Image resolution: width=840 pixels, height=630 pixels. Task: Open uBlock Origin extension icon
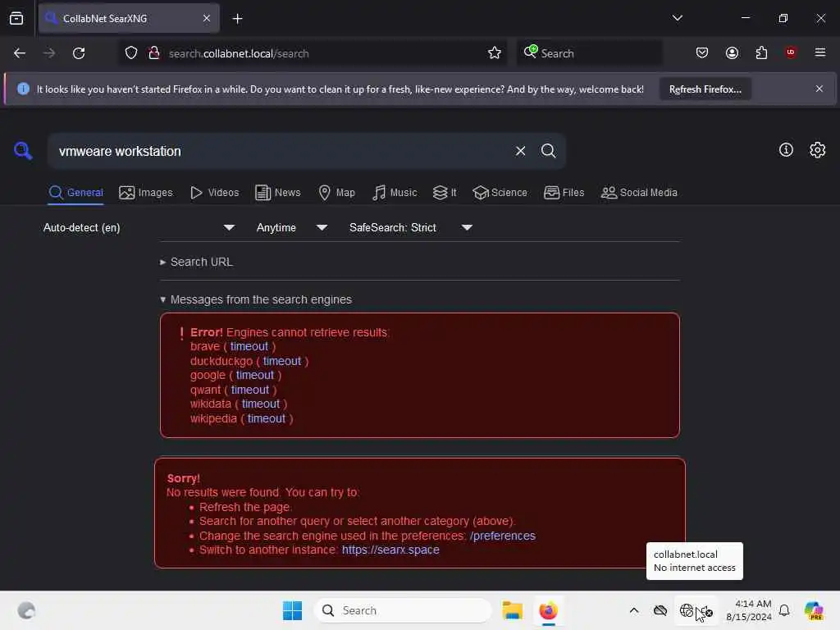[790, 52]
